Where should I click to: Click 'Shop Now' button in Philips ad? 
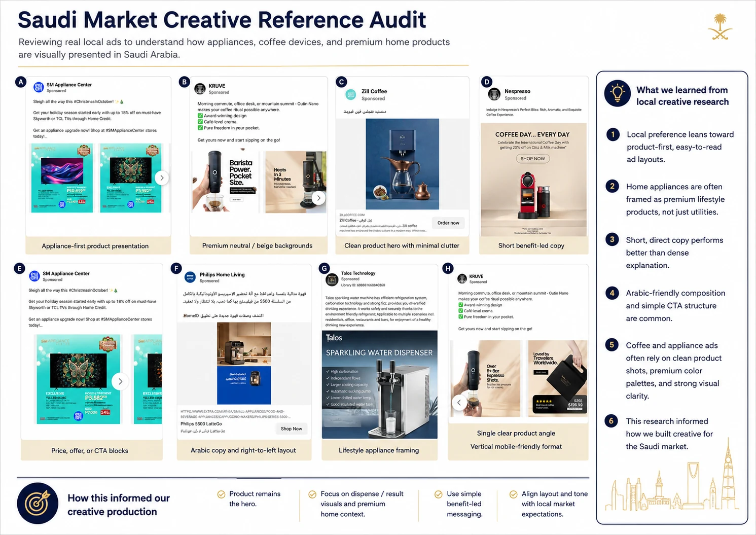coord(292,429)
